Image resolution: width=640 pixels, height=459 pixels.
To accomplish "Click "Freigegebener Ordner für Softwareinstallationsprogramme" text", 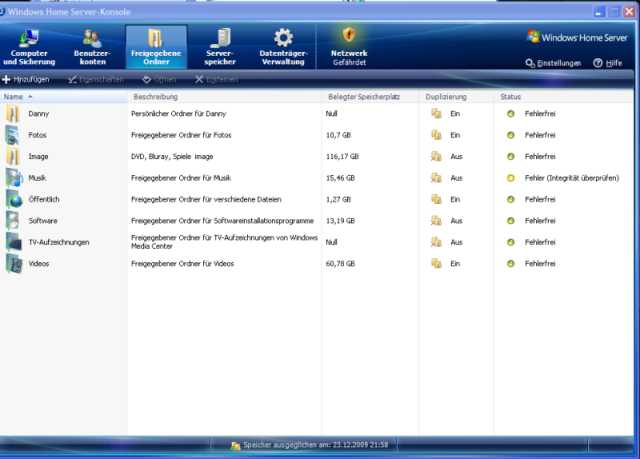I will (x=222, y=221).
